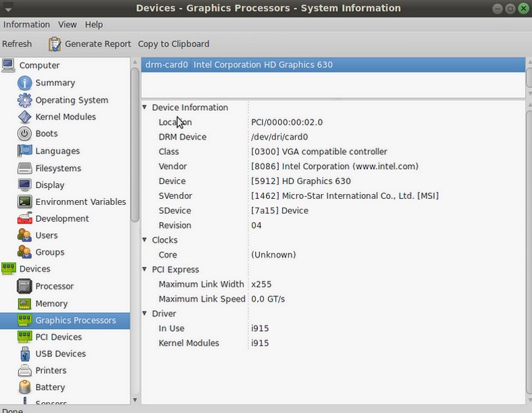The height and width of the screenshot is (413, 532).
Task: Select the Operating System gear icon
Action: click(x=25, y=100)
